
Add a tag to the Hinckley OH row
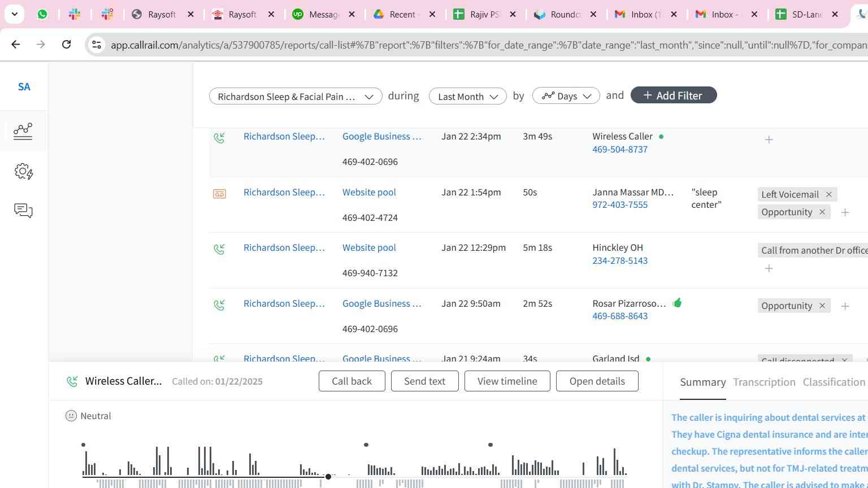pyautogui.click(x=769, y=268)
